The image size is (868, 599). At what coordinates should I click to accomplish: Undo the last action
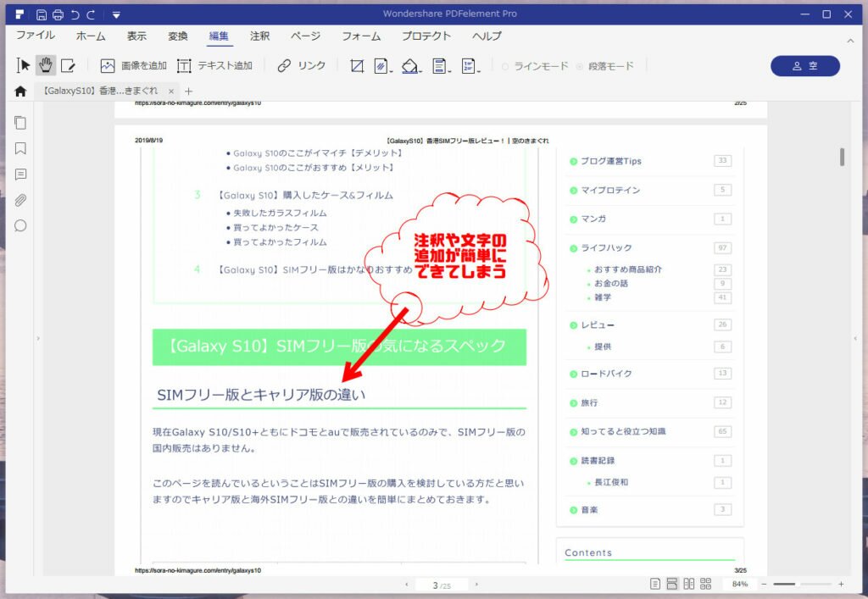pos(75,15)
